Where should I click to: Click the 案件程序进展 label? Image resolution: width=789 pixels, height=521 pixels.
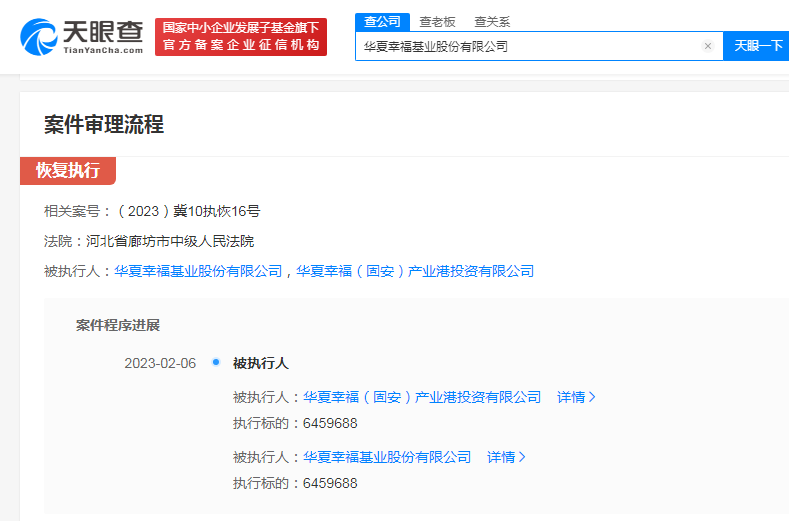pyautogui.click(x=118, y=325)
